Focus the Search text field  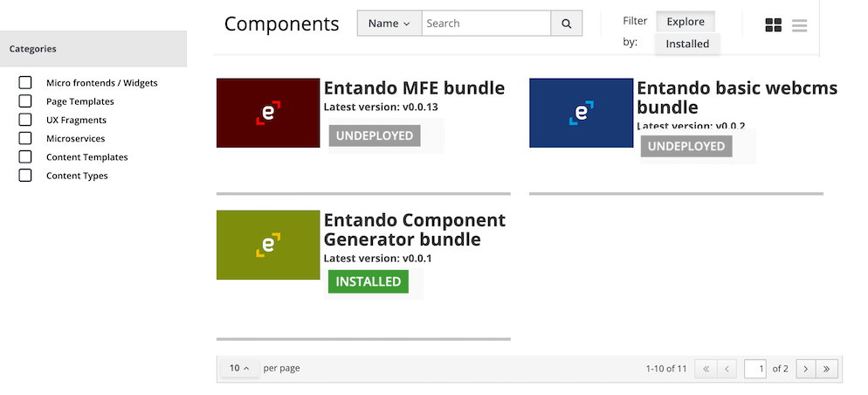pos(486,24)
